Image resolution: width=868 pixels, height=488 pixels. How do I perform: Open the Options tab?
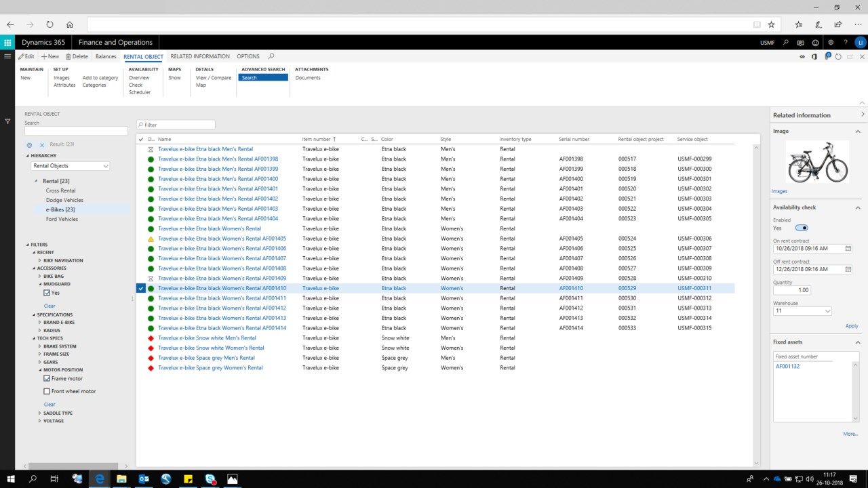248,56
